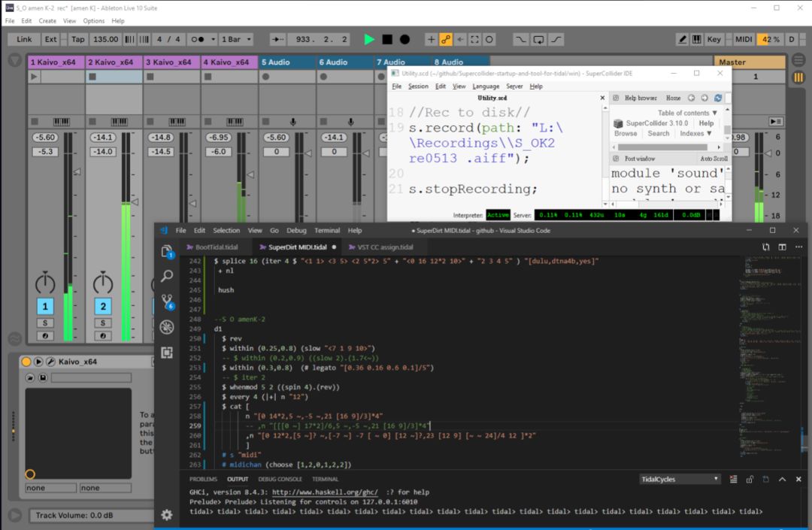Image resolution: width=812 pixels, height=530 pixels.
Task: Open Ableton's MIDI map mode
Action: tap(744, 39)
